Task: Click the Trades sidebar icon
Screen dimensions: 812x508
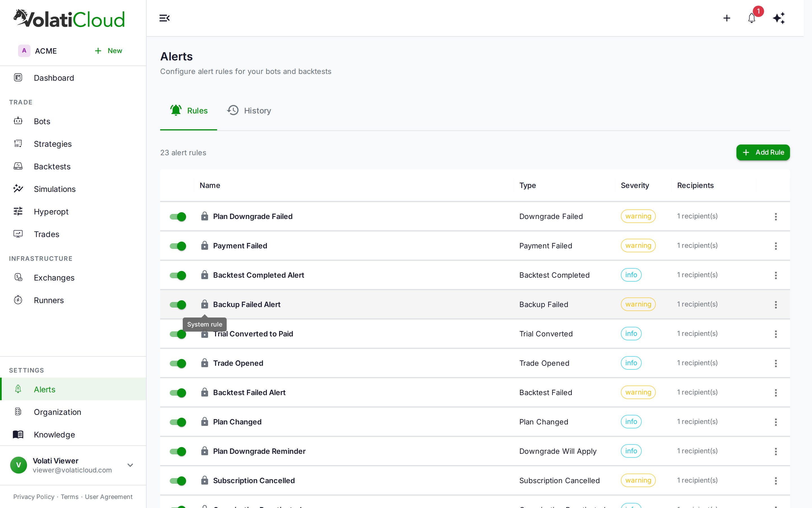Action: [x=18, y=234]
